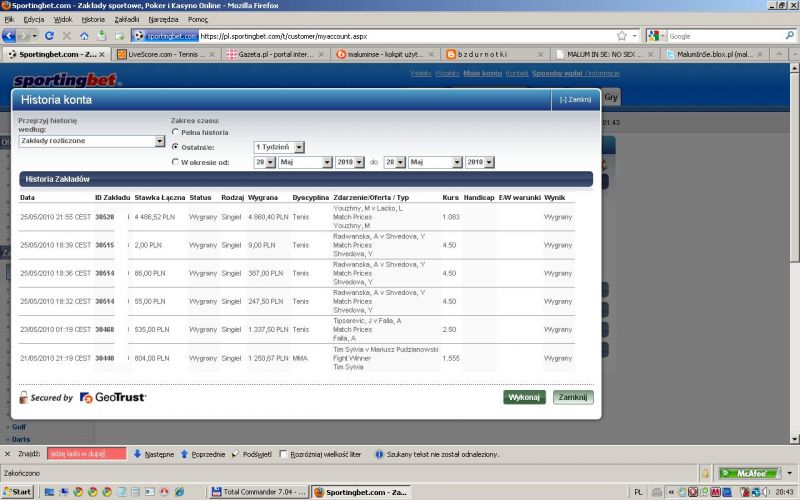Image resolution: width=800 pixels, height=500 pixels.
Task: Click the green Wykonaj button
Action: (524, 397)
